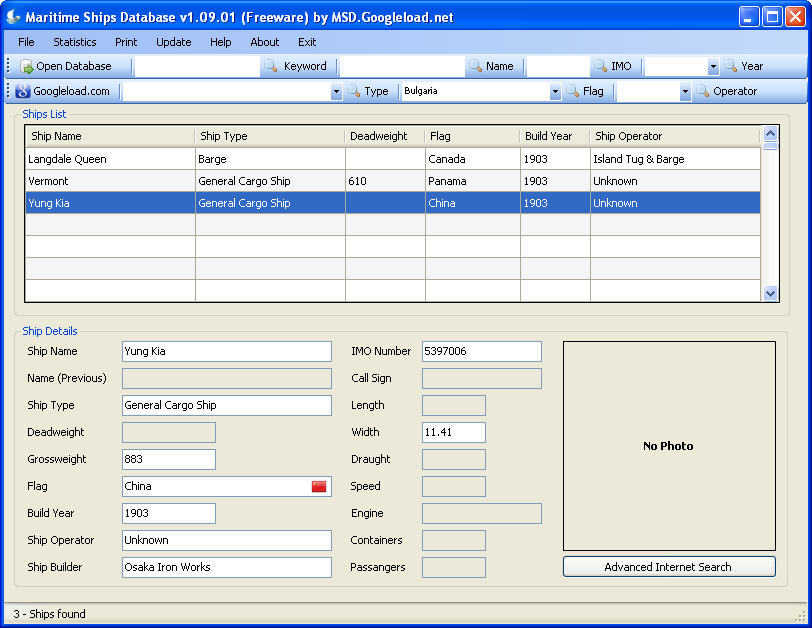Screen dimensions: 812x628
Task: Select the Vermont ship row
Action: pyautogui.click(x=393, y=181)
